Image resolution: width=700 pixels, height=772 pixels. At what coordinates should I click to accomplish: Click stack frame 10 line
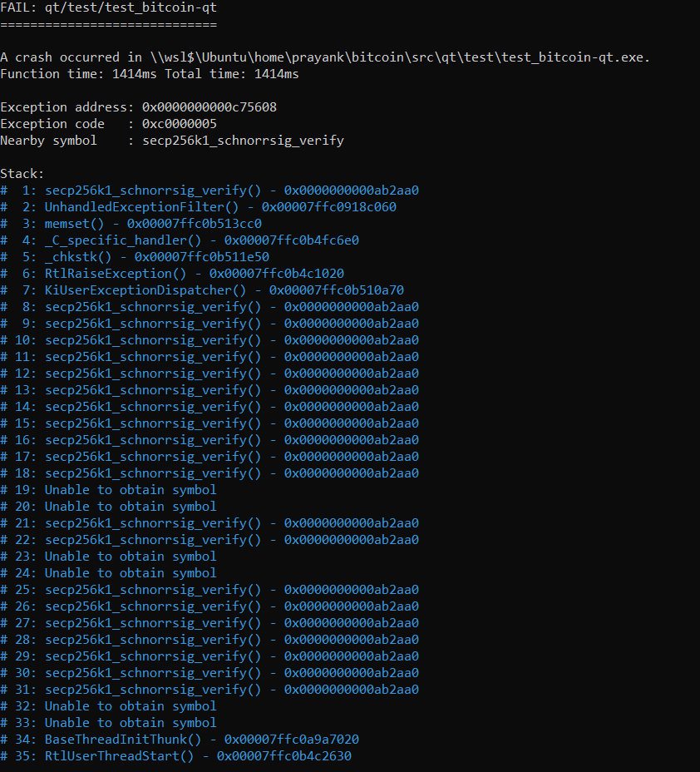[x=210, y=340]
